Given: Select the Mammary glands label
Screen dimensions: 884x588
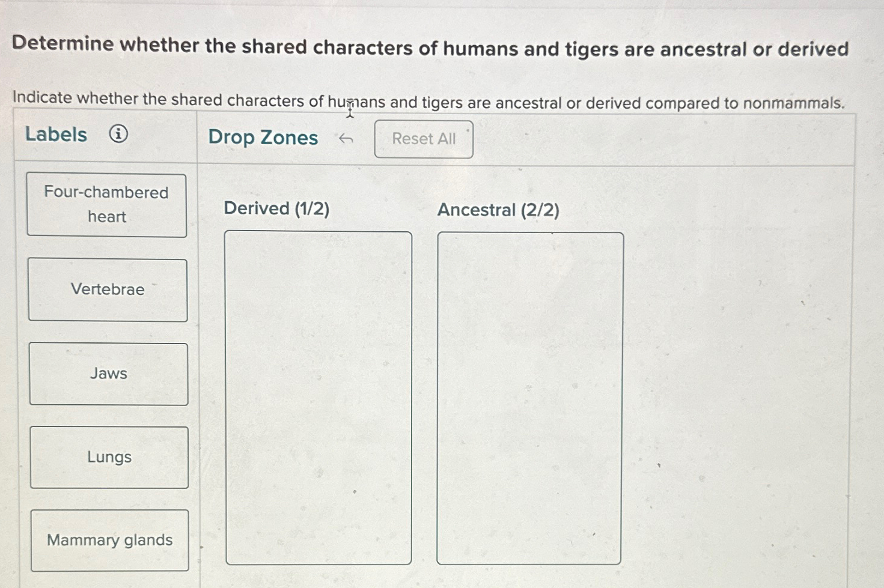Looking at the screenshot, I should pos(110,540).
